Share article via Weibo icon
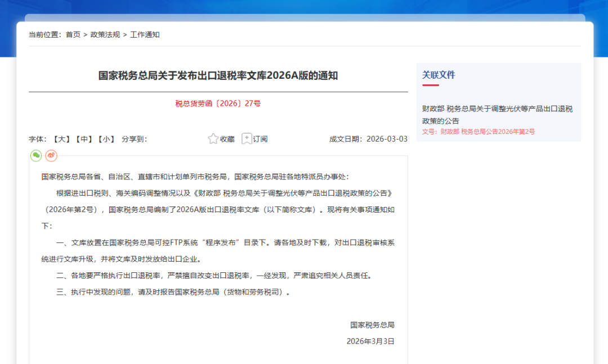This screenshot has width=608, height=364. pos(51,155)
